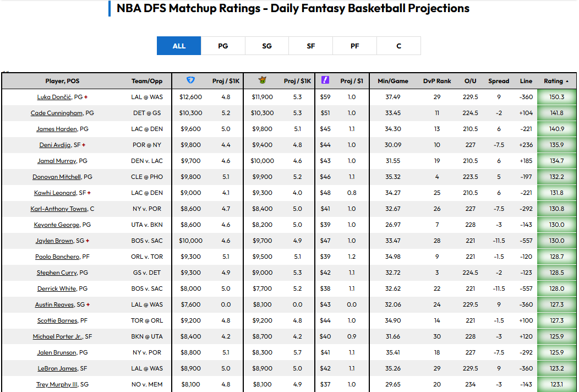Click the FanDuel shield icon column header
Viewport: 579px width, 392px height.
[x=190, y=80]
